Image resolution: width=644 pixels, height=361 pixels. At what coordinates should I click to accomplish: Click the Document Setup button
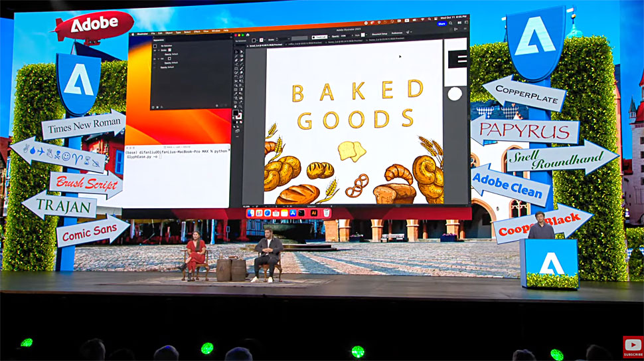380,34
